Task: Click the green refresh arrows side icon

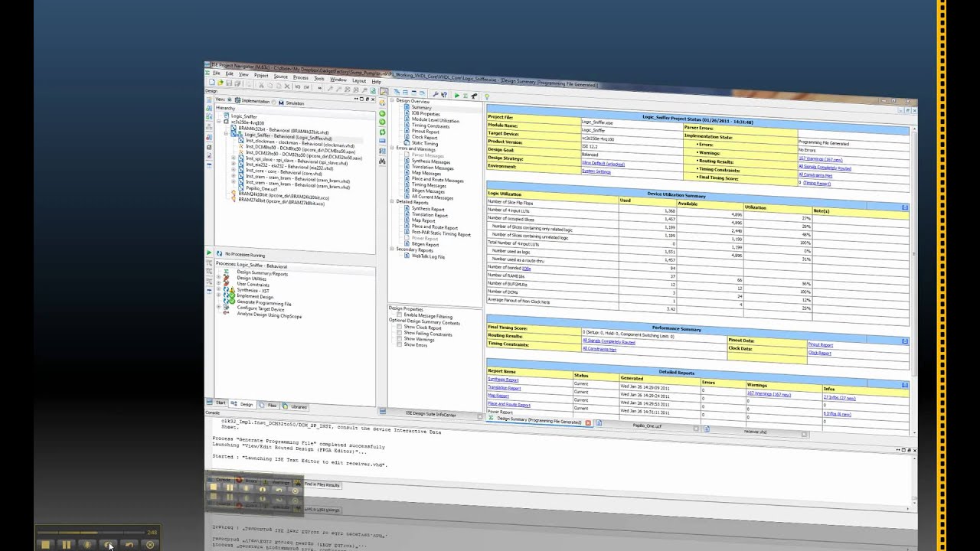Action: pos(383,132)
